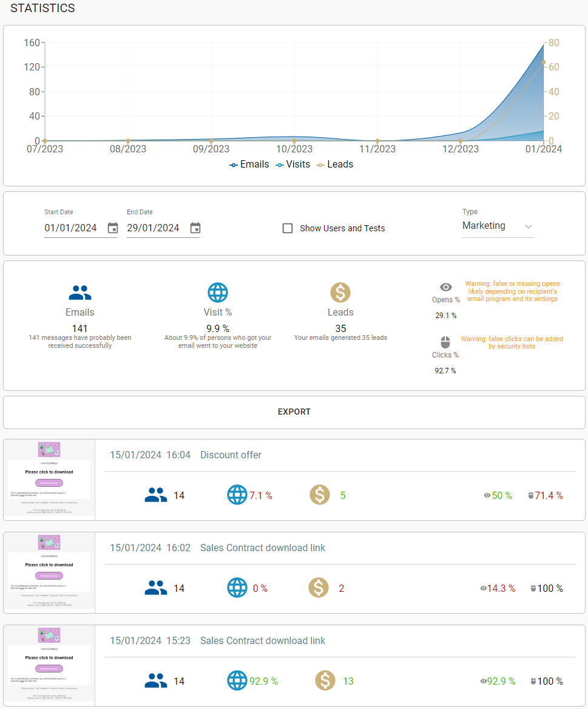Expand the Type Marketing dropdown

pyautogui.click(x=498, y=226)
